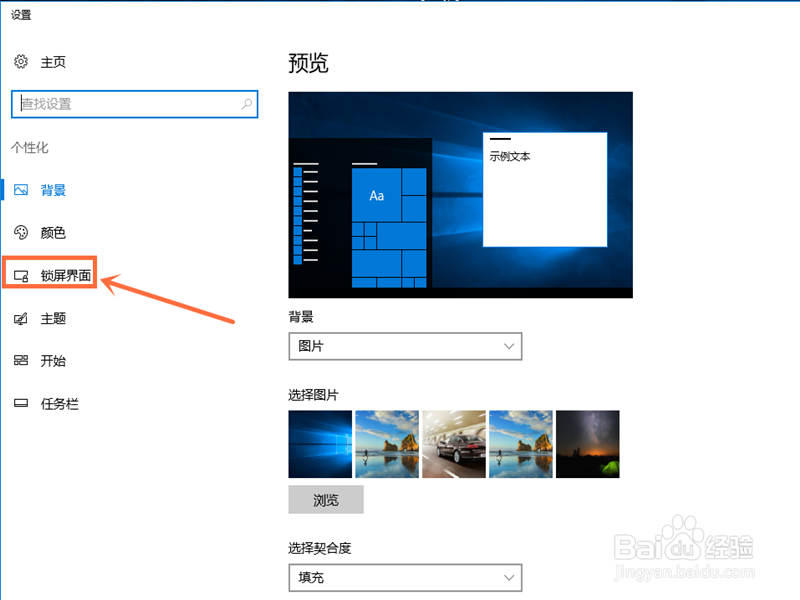
Task: Click the 选择契合度 label
Action: coord(319,548)
